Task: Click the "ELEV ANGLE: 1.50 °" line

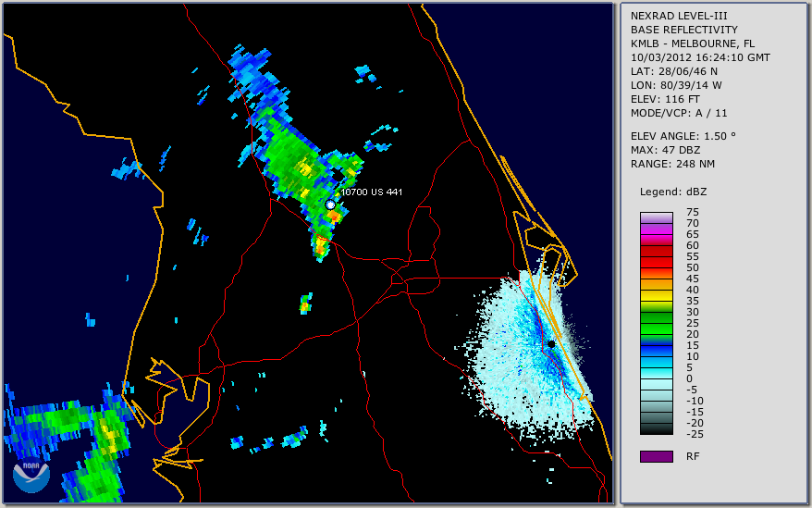Action: [x=683, y=136]
